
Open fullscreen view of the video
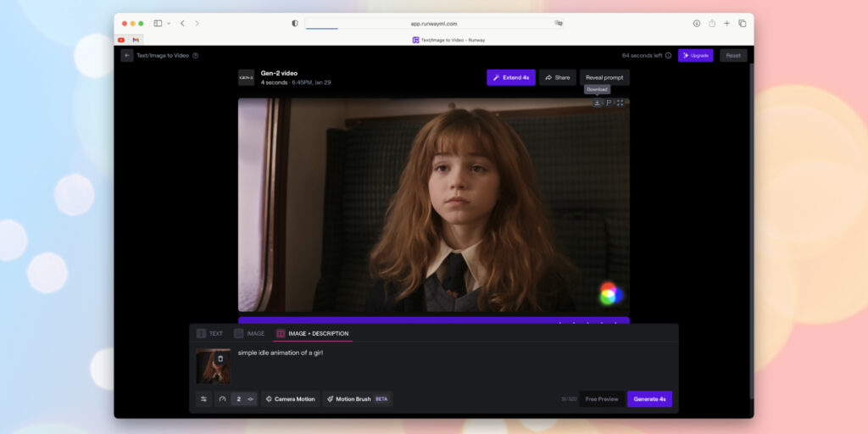pos(620,103)
